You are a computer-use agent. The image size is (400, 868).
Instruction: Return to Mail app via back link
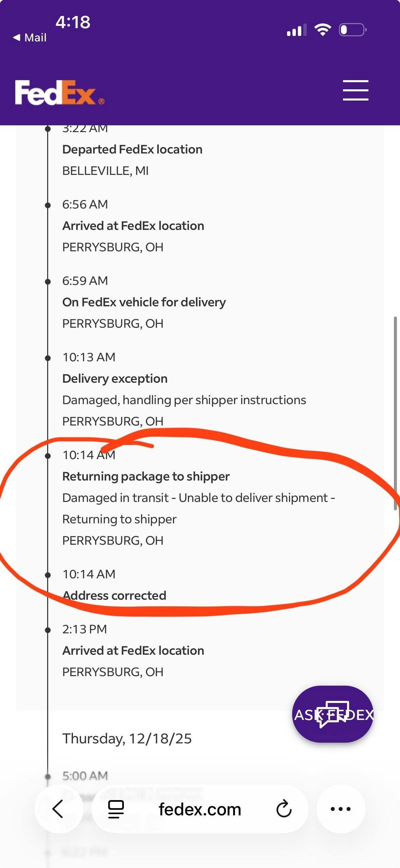pos(30,37)
